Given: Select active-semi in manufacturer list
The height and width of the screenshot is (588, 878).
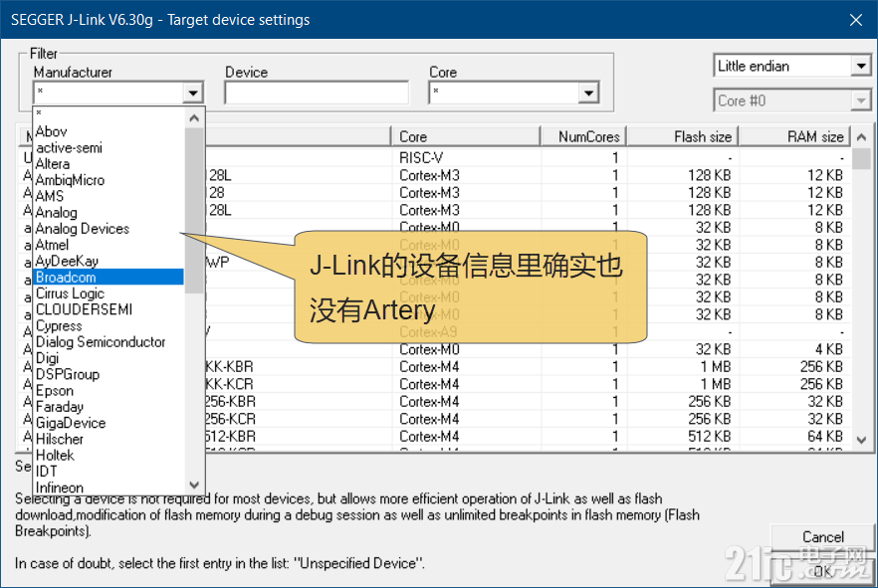Looking at the screenshot, I should click(109, 147).
